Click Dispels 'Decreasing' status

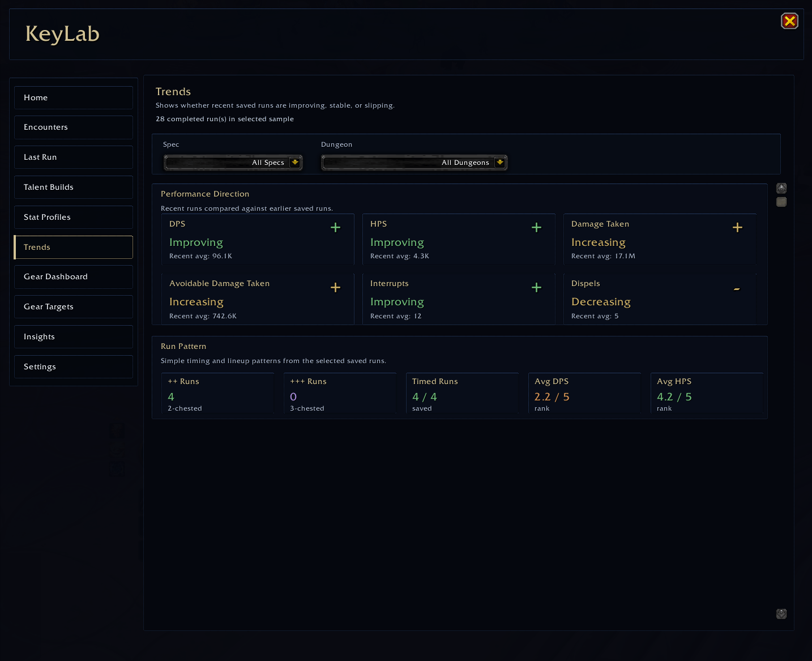pos(601,302)
